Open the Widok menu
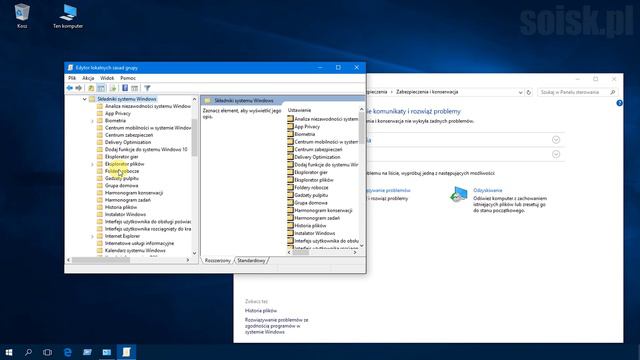Screen dimensions: 640x360 click(x=107, y=78)
